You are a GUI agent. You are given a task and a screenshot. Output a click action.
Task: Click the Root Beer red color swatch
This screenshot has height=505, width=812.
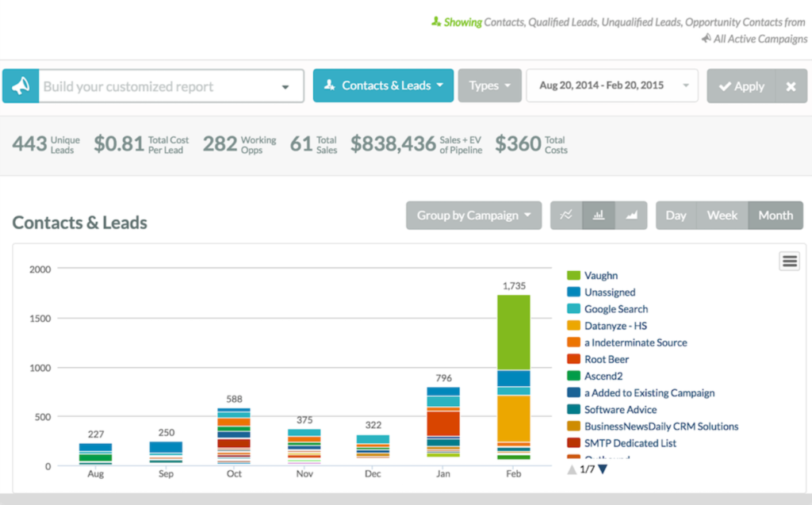573,359
